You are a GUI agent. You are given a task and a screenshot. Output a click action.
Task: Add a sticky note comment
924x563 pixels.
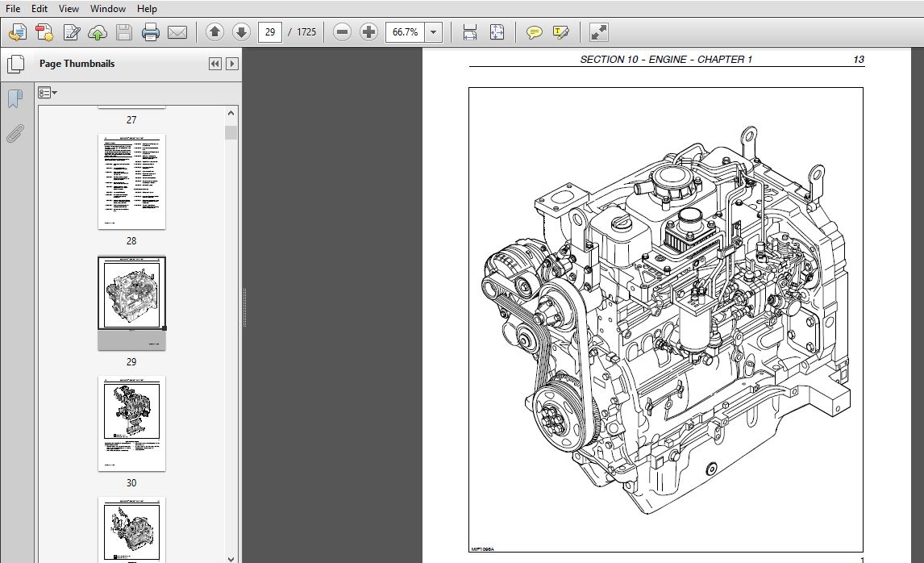[x=534, y=31]
